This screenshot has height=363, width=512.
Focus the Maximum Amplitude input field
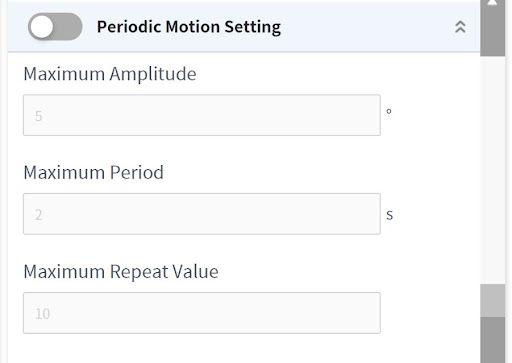click(202, 115)
